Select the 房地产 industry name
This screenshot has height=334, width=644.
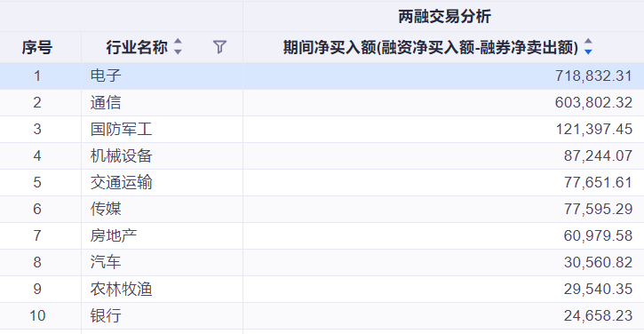tap(114, 235)
